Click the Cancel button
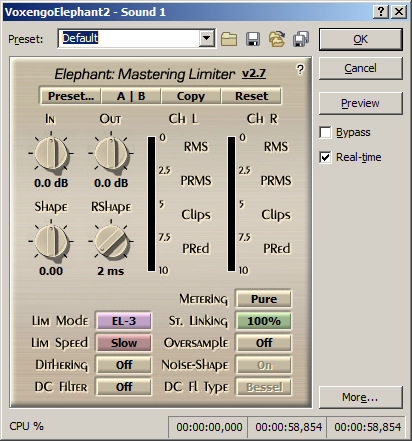The image size is (412, 441). coord(361,68)
